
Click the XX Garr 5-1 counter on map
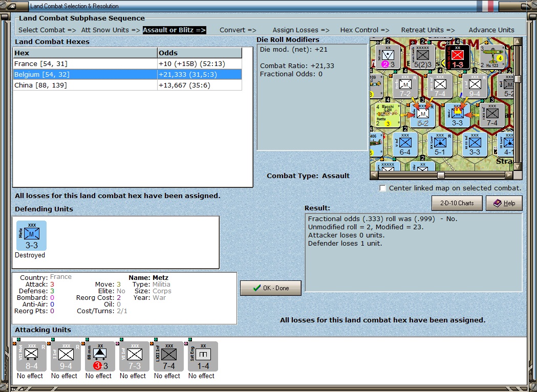coord(440,144)
